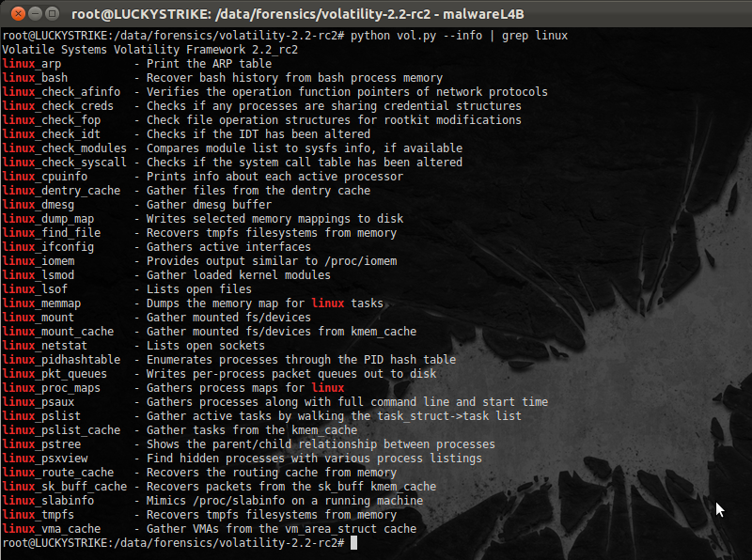Click the linux_netstat plugin name
Screen dimensions: 752x560
[x=45, y=346]
